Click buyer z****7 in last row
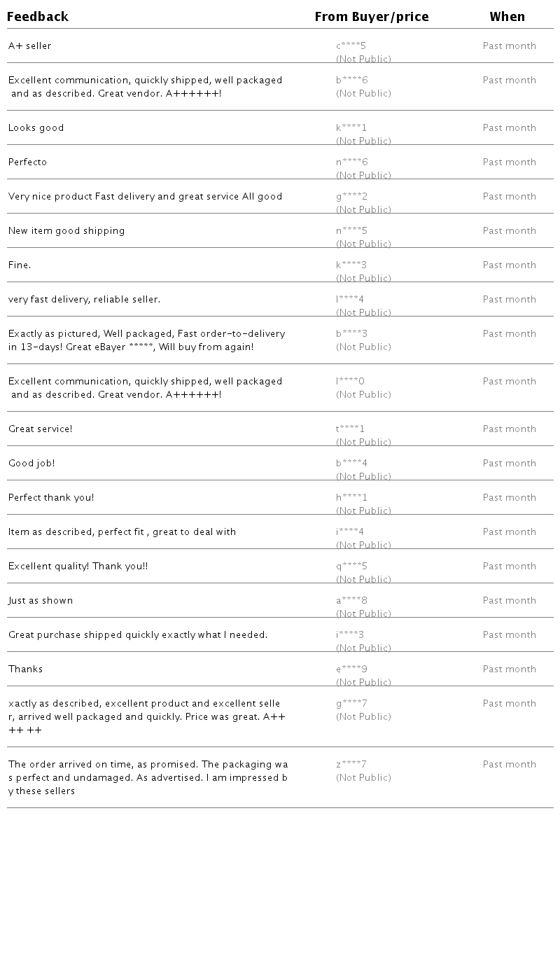The width and height of the screenshot is (560, 958). coord(351,765)
